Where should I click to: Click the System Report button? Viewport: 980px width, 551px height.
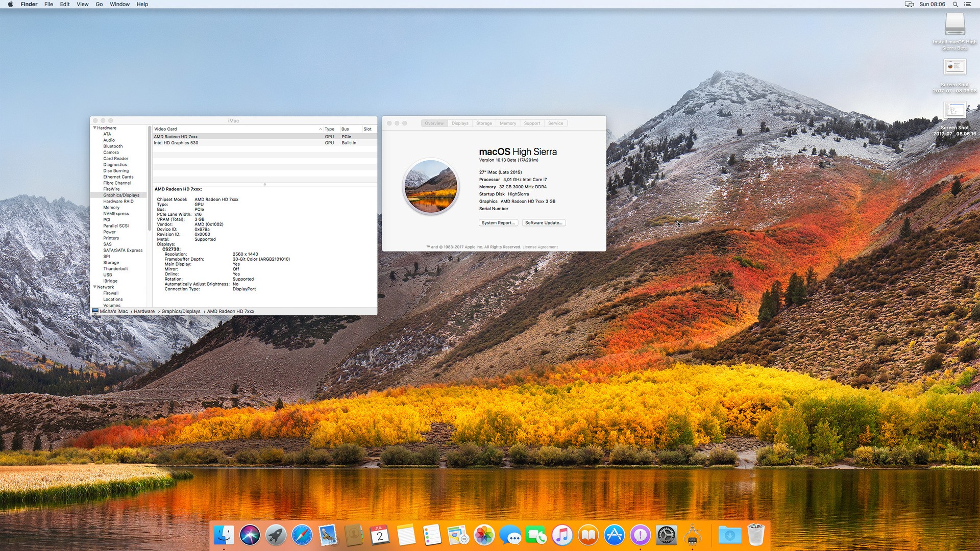(x=498, y=223)
